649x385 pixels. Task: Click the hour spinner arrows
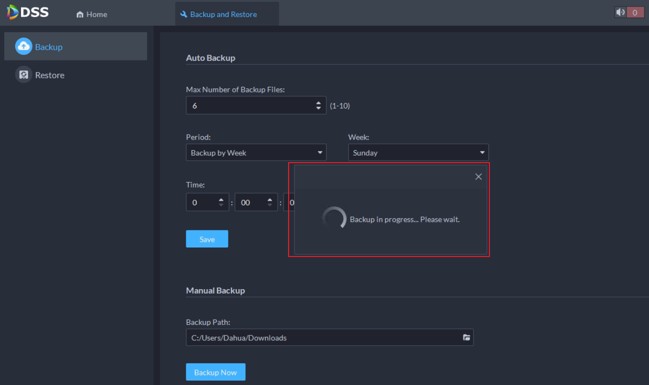coord(221,202)
